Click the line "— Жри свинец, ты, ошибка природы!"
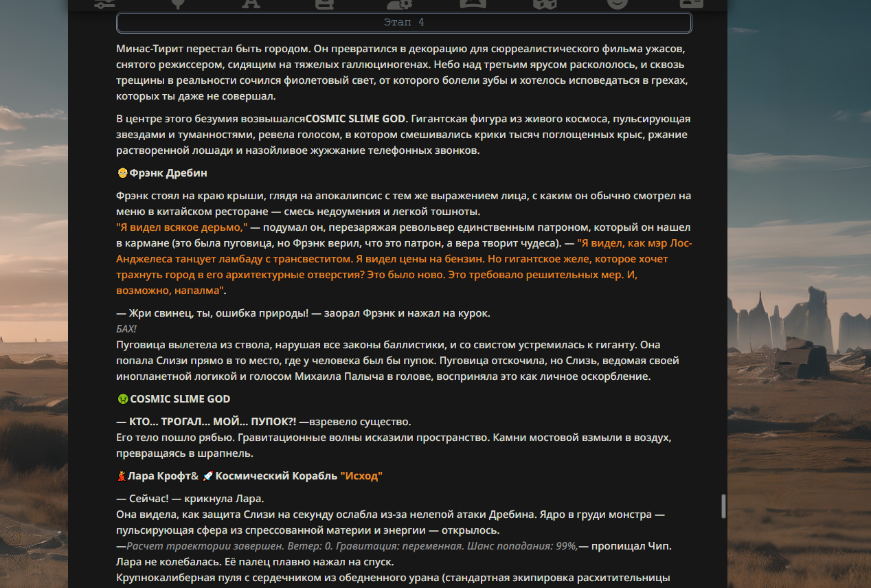The width and height of the screenshot is (871, 588). [x=213, y=313]
